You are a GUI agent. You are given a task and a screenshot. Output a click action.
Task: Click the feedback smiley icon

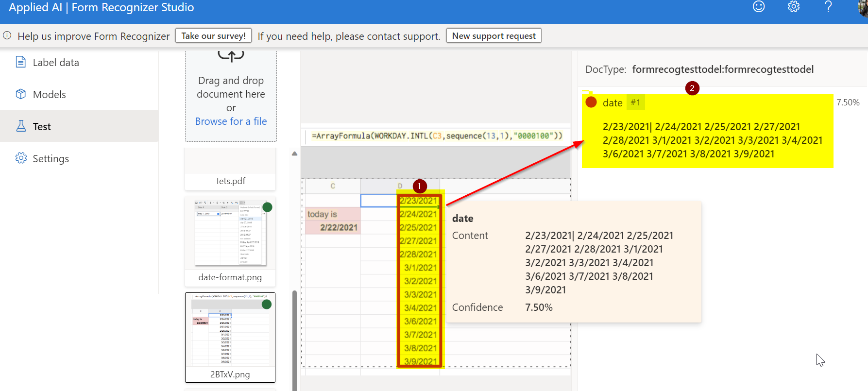coord(759,6)
